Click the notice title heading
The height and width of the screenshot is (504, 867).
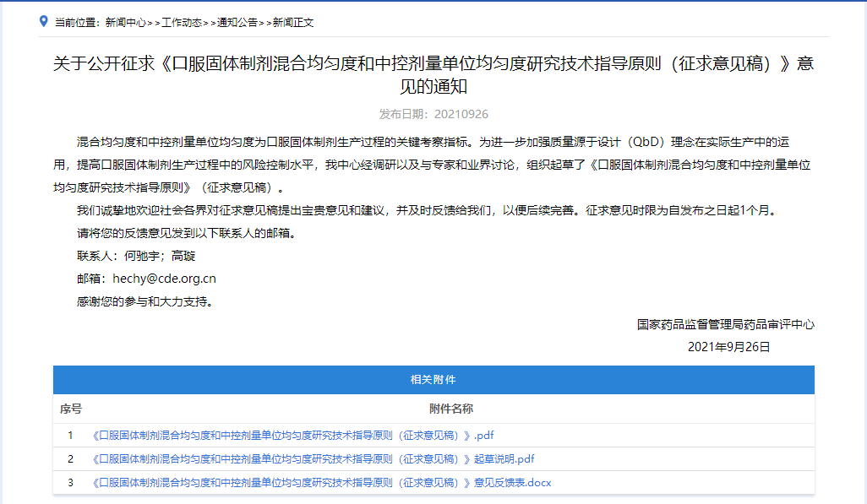point(433,75)
